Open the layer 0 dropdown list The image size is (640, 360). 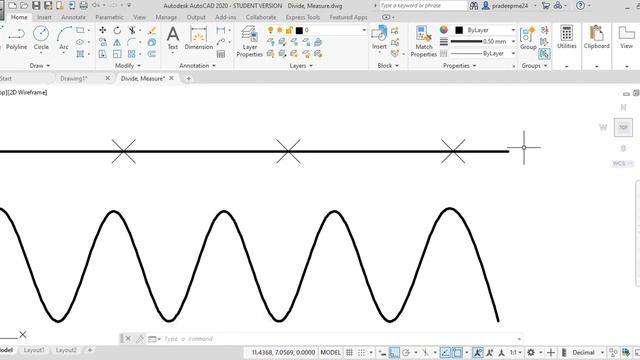coord(316,30)
